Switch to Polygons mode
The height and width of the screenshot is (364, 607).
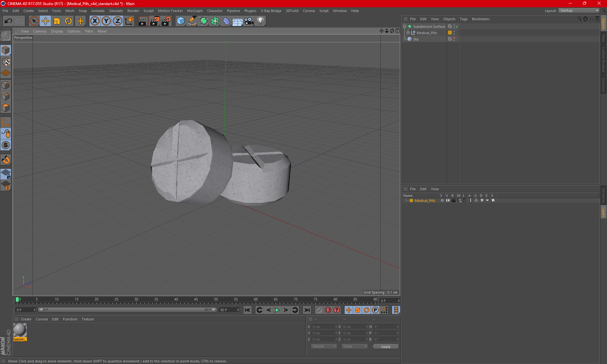click(6, 108)
